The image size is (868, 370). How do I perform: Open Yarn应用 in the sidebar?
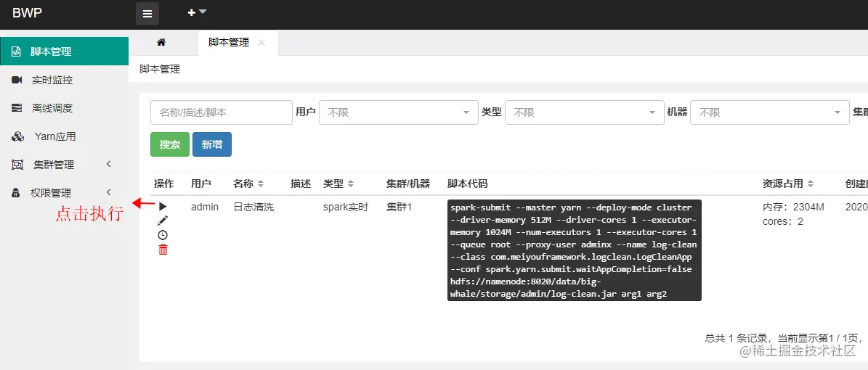(x=64, y=136)
